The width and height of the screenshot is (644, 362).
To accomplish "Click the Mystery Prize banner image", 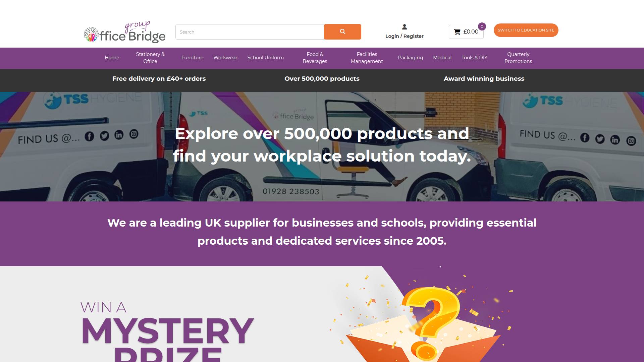I will [322, 314].
